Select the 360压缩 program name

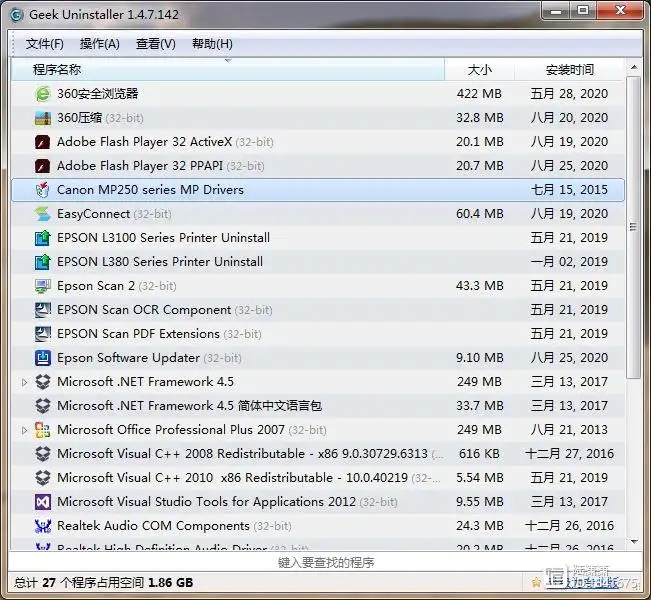pyautogui.click(x=79, y=118)
